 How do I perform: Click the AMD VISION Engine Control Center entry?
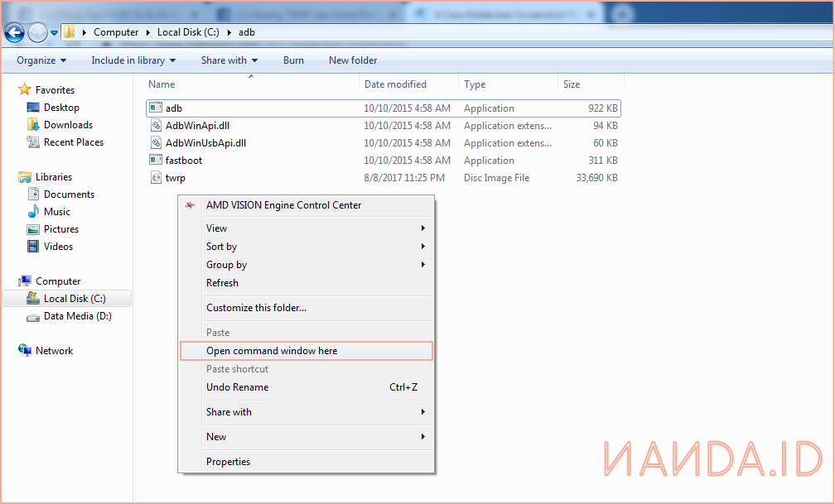coord(283,205)
